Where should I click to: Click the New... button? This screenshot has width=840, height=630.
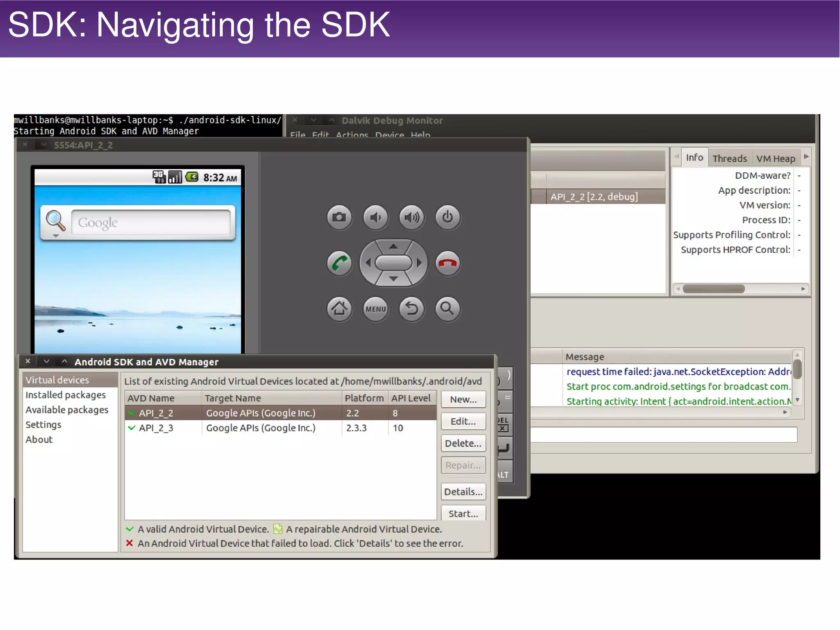[x=463, y=399]
